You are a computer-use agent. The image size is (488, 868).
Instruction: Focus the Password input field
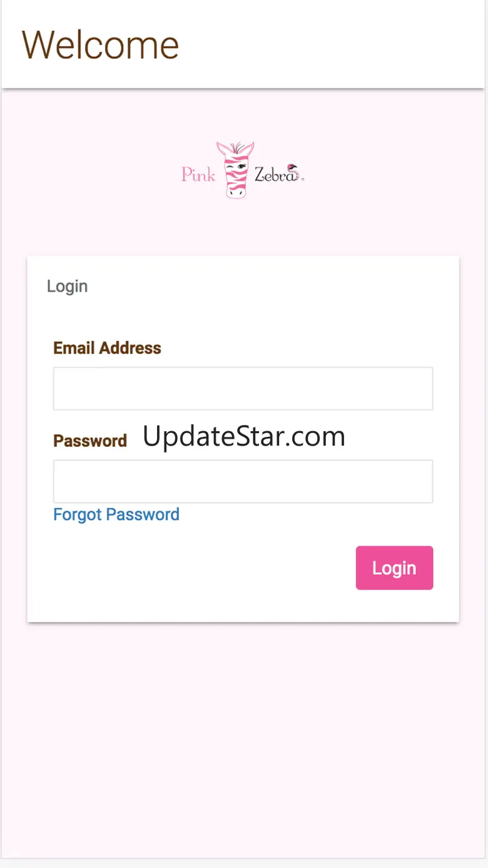pyautogui.click(x=243, y=481)
